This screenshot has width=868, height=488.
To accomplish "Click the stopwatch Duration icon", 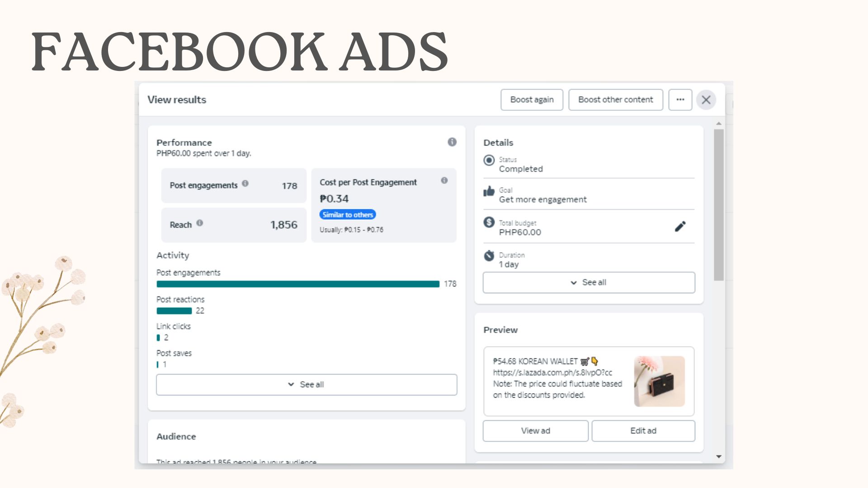I will tap(489, 256).
